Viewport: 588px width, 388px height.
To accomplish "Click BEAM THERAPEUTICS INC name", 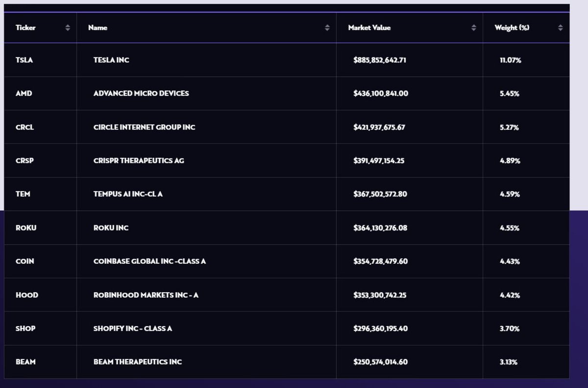I will pos(137,362).
